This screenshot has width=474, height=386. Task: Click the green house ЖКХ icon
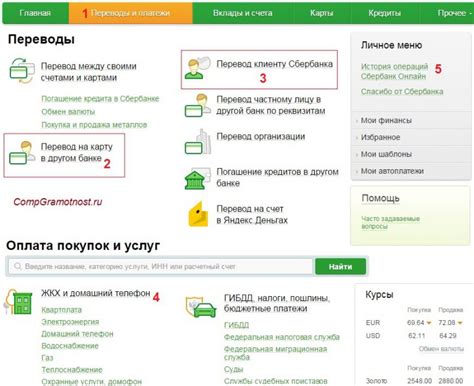(18, 302)
